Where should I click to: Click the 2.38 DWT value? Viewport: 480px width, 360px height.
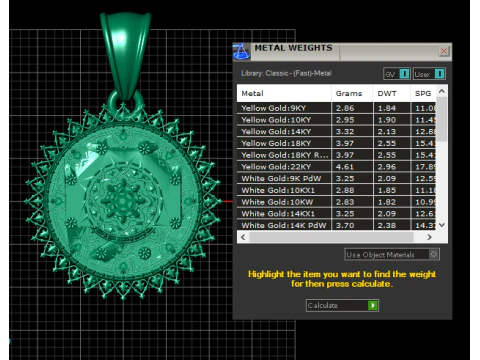387,225
